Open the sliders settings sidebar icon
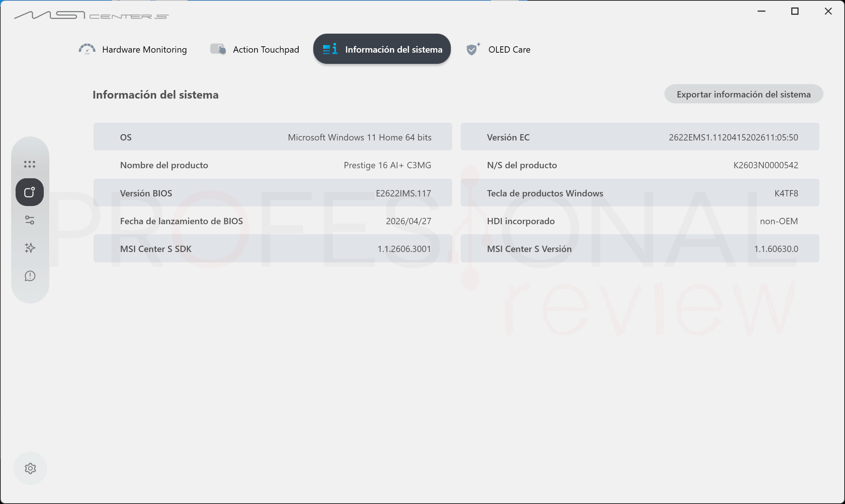The image size is (845, 504). [x=30, y=220]
